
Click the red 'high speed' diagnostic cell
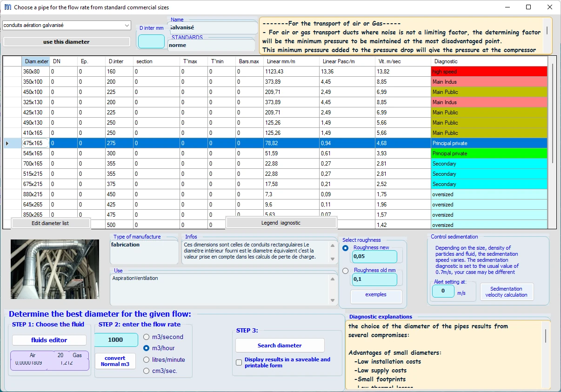[x=489, y=72]
